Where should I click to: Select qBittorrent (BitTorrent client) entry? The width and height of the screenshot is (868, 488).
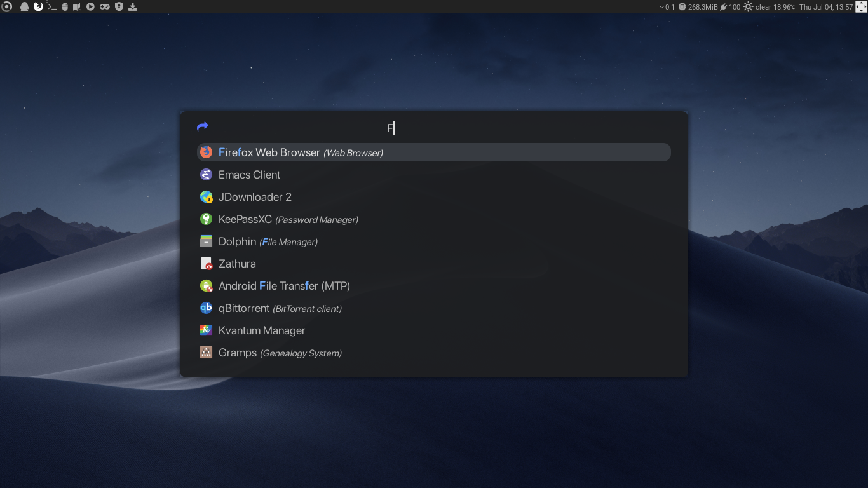tap(434, 308)
